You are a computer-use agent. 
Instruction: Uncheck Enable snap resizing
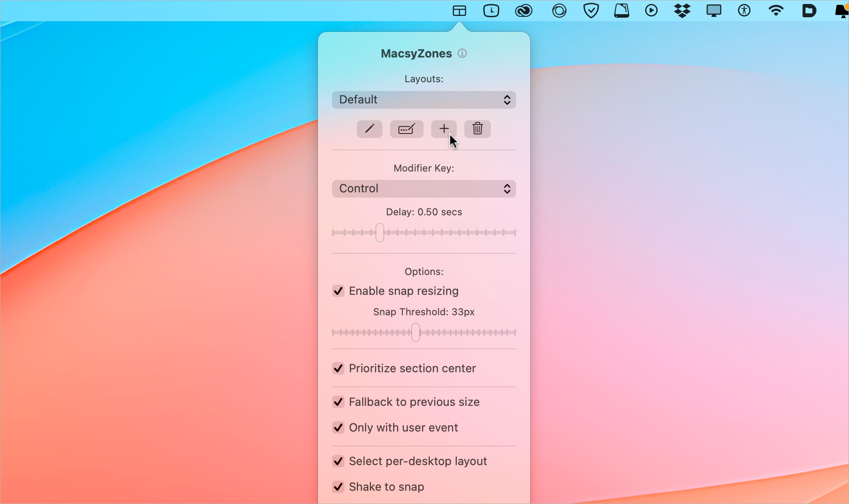(338, 291)
